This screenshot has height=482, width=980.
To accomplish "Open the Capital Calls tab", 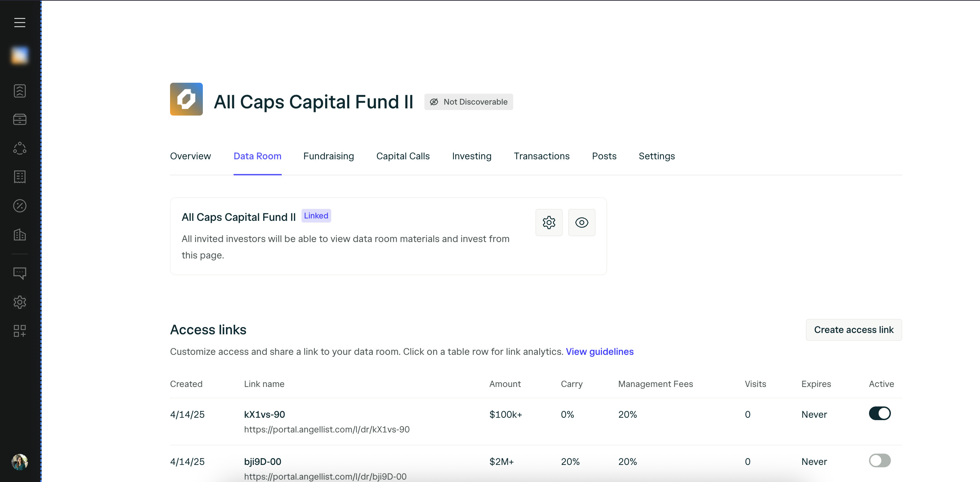I will tap(403, 156).
